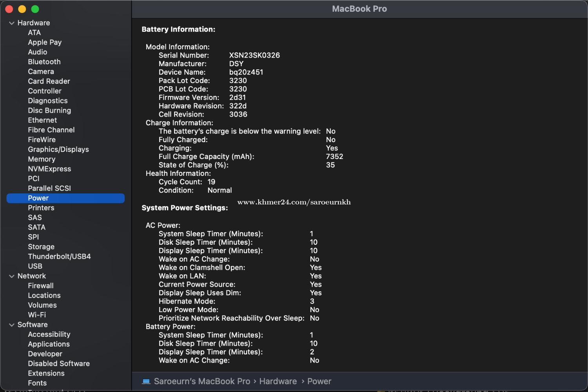Open the Wi-Fi network entry
This screenshot has width=588, height=392.
point(37,315)
